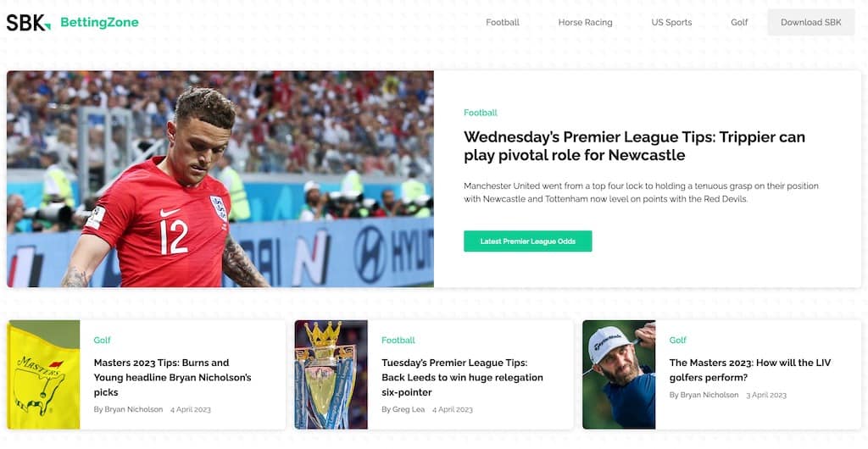Viewport: 868px width, 449px height.
Task: Read How will the LIV golfers perform
Action: [750, 370]
